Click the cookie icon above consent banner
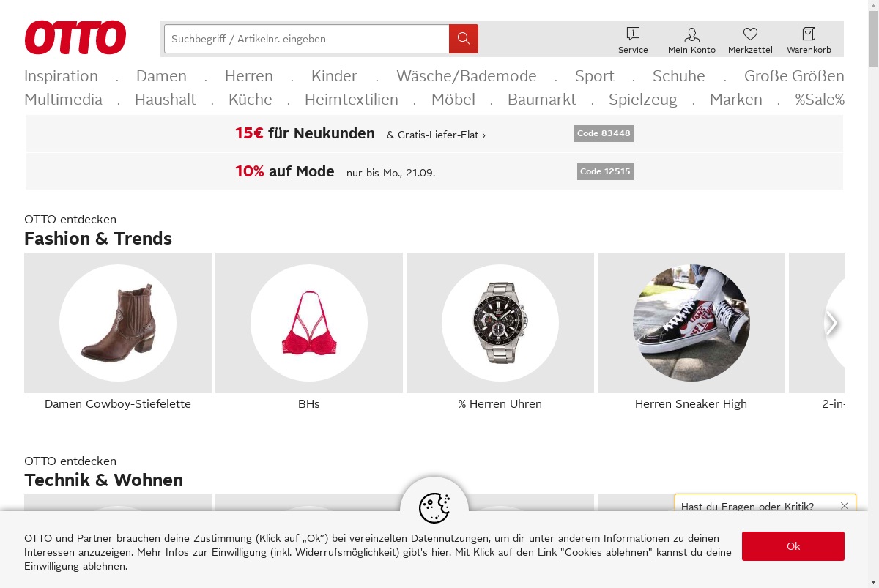 434,507
